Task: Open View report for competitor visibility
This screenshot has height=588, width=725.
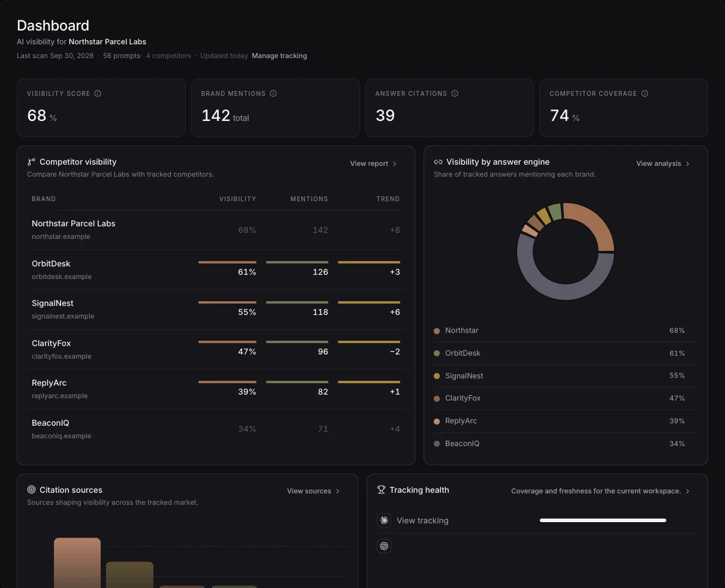Action: tap(369, 163)
